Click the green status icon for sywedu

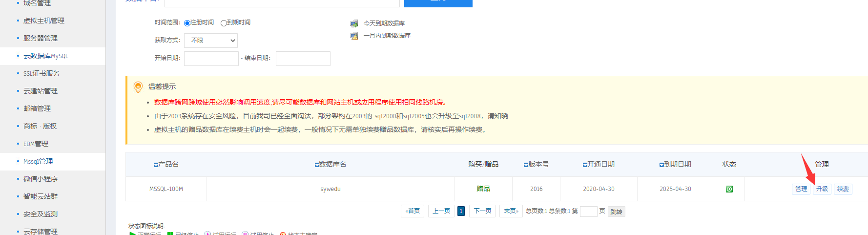[x=729, y=189]
